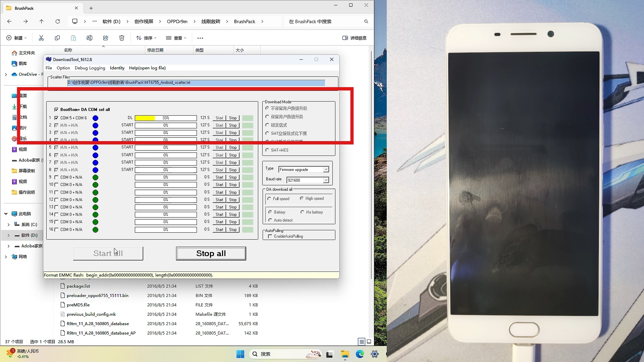Screen dimensions: 644x362
Task: Click the PC icon in address bar
Action: pos(75,21)
